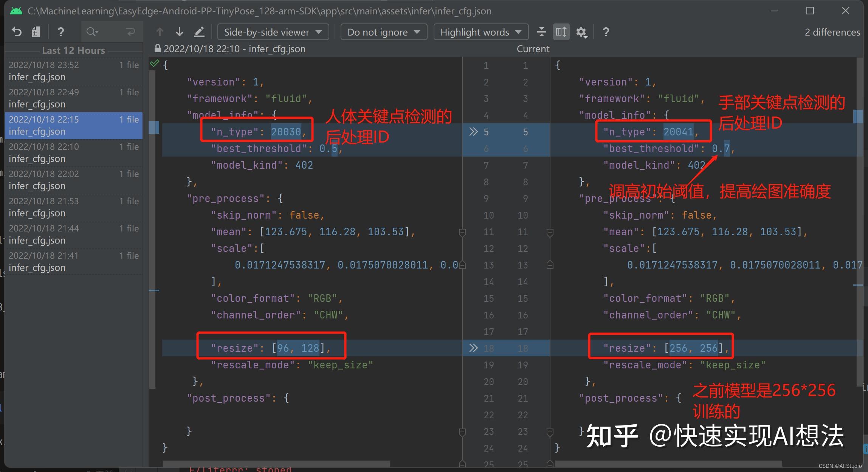868x472 pixels.
Task: Click the Current pane title
Action: click(x=533, y=49)
